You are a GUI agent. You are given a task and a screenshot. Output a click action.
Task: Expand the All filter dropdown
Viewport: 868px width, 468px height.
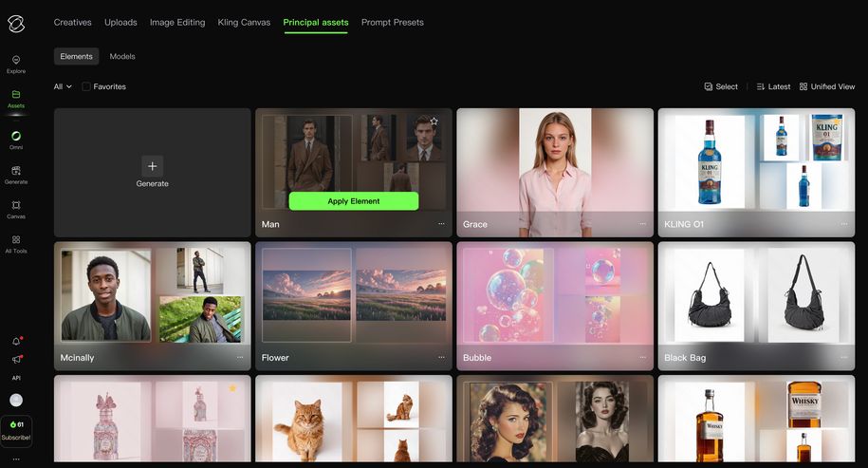tap(63, 86)
